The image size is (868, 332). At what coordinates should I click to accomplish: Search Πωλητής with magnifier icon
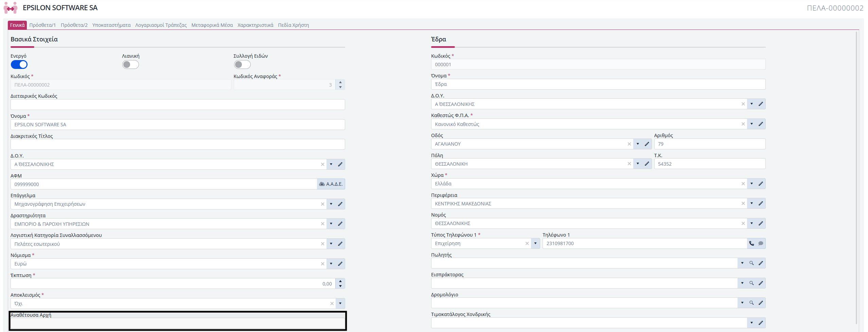(751, 263)
